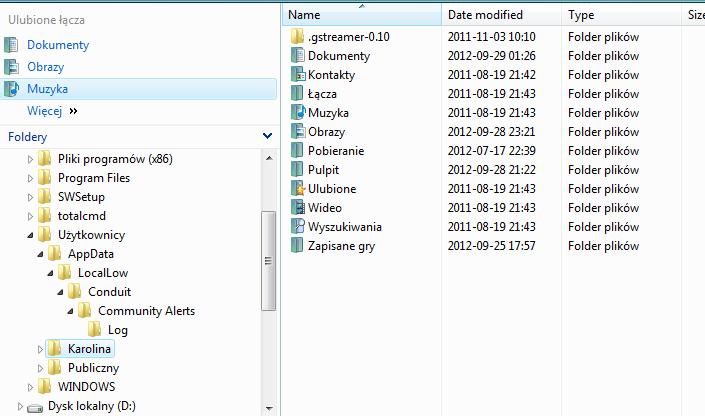705x416 pixels.
Task: Click the Kontakty folder icon
Action: click(298, 75)
